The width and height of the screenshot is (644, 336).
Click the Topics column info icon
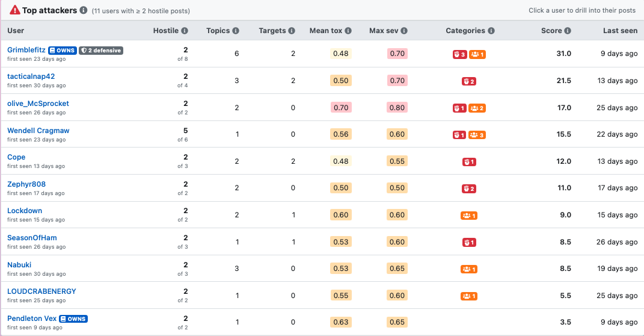235,31
